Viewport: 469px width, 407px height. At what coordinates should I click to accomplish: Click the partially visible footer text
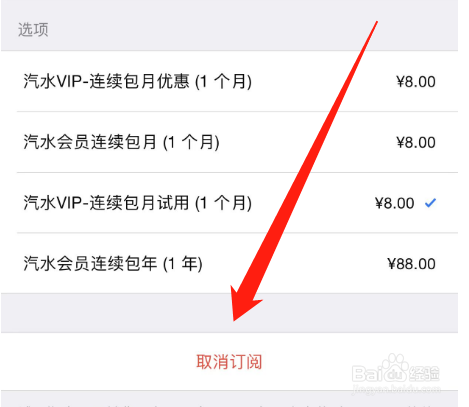(x=229, y=405)
